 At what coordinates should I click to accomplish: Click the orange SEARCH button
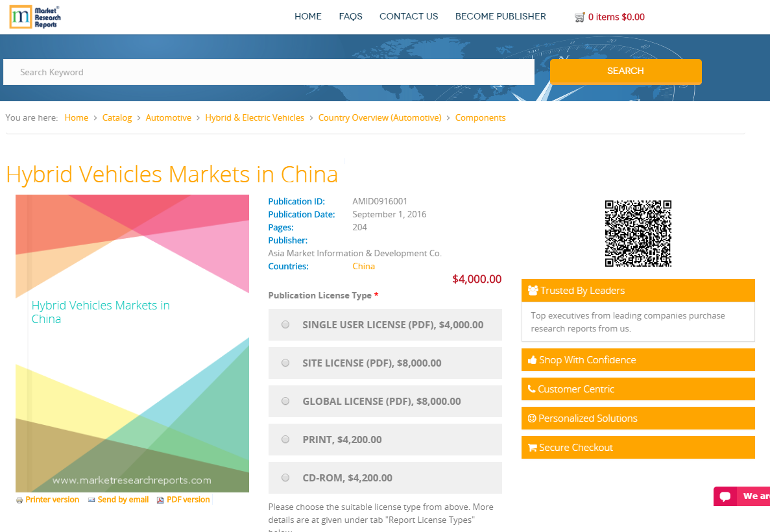pos(625,72)
